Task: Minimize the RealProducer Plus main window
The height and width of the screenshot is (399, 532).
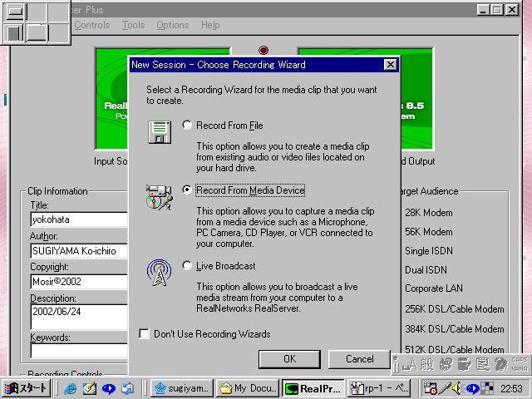Action: tap(483, 10)
